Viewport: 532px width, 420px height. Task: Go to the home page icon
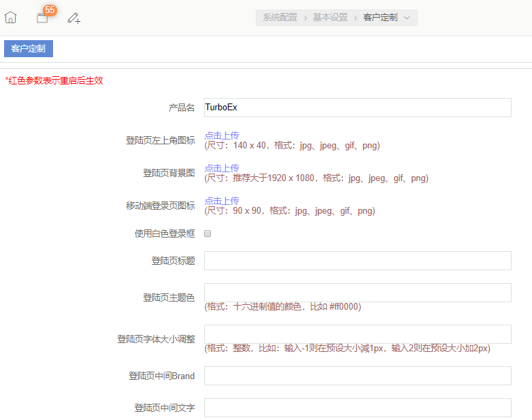click(10, 18)
